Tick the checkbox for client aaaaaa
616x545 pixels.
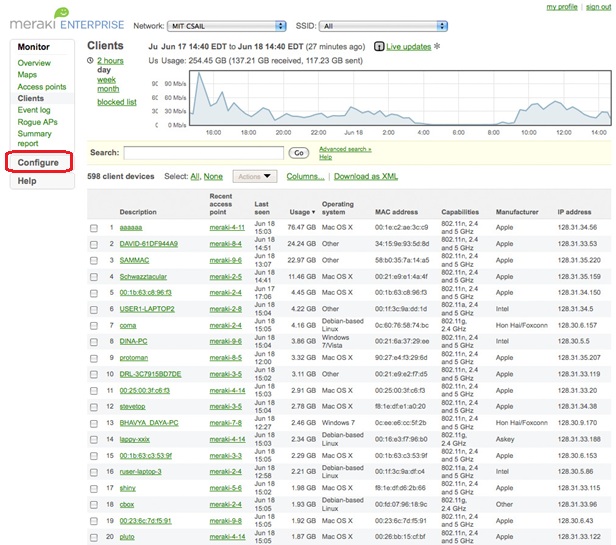[94, 228]
